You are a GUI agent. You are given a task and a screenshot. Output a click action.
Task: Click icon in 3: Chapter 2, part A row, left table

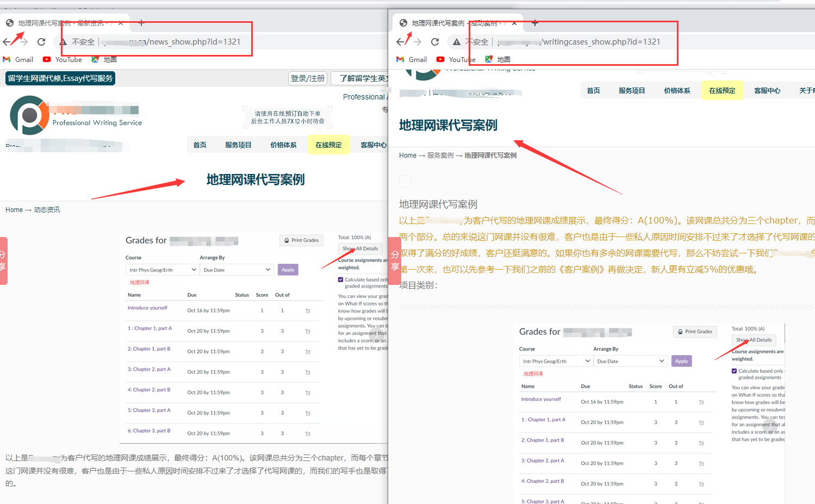[308, 372]
